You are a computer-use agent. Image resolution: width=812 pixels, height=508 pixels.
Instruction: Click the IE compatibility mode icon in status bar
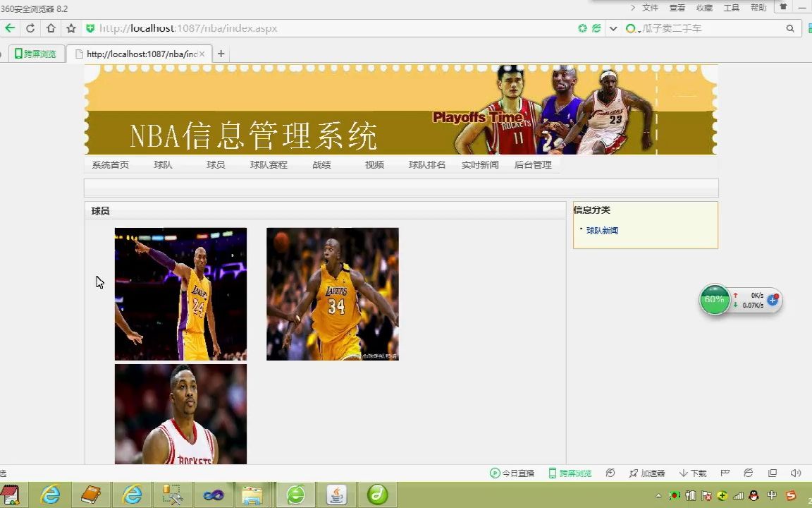pos(749,473)
